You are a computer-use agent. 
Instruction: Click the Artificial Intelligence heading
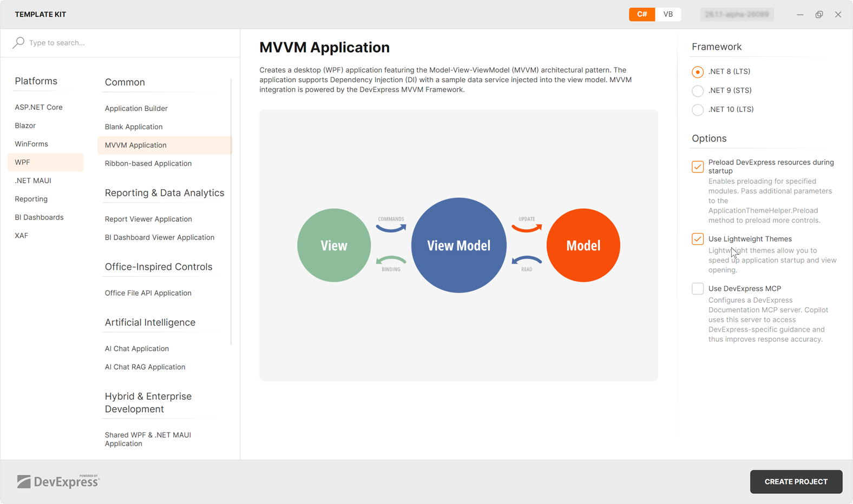coord(150,322)
